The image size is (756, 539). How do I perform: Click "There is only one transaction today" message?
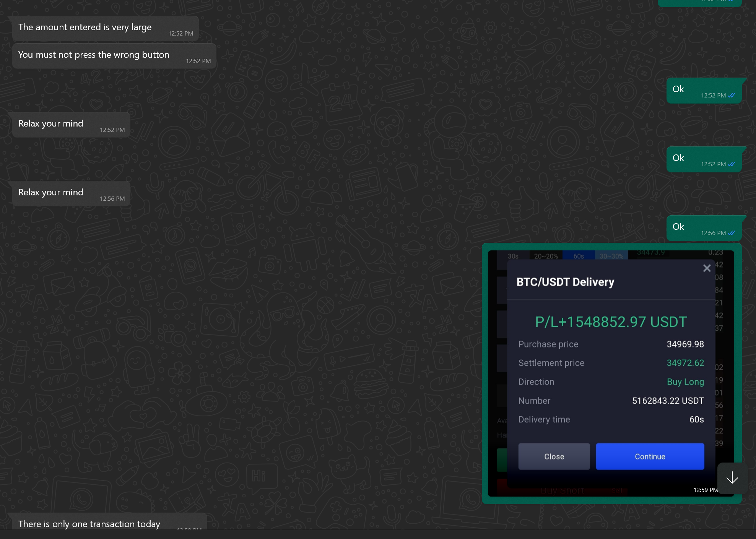click(89, 524)
